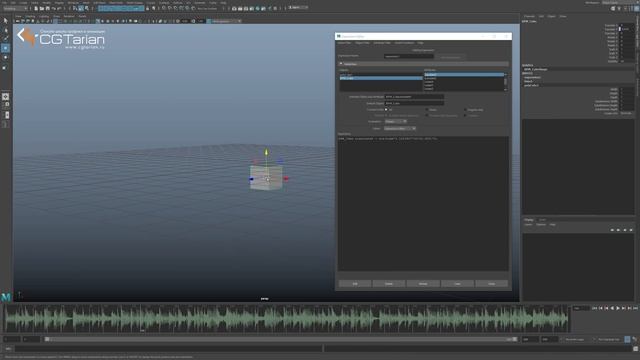Image resolution: width=640 pixels, height=360 pixels.
Task: Enable select-by-object-type mode icon
Action: click(x=81, y=8)
